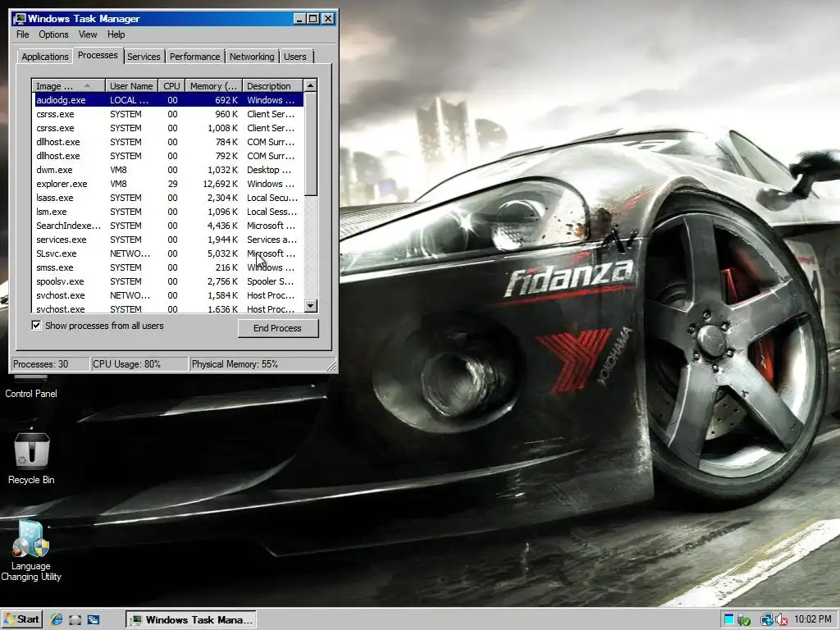Click the Safely Remove Hardware tray icon

pos(743,620)
